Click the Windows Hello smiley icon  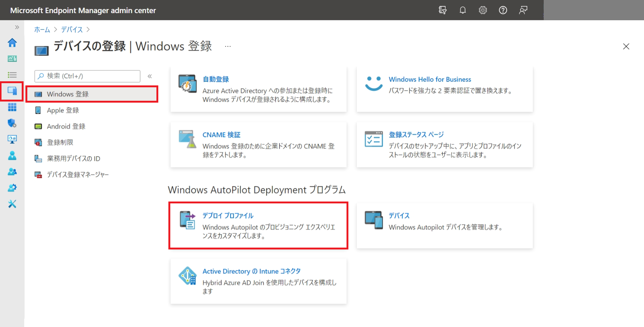tap(374, 84)
